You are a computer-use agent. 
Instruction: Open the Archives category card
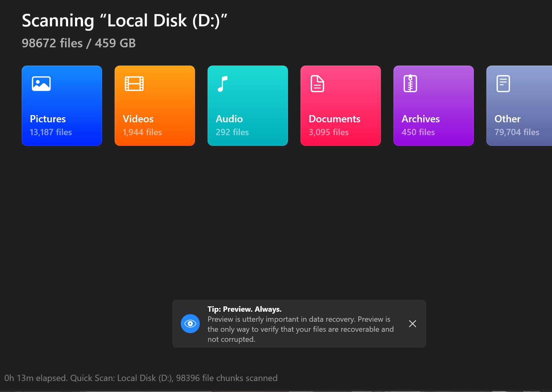(x=434, y=106)
